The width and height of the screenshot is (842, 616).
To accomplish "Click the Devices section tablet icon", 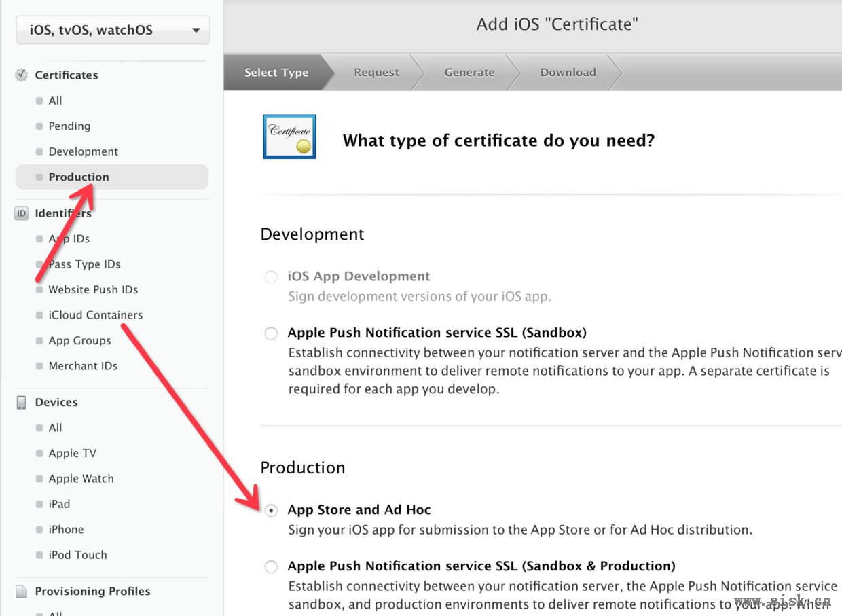I will point(22,402).
